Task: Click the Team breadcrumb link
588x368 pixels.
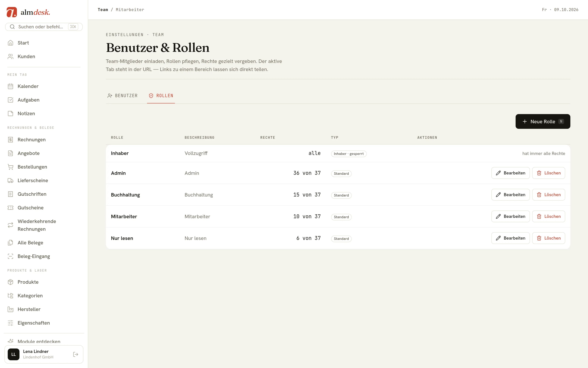Action: [103, 10]
